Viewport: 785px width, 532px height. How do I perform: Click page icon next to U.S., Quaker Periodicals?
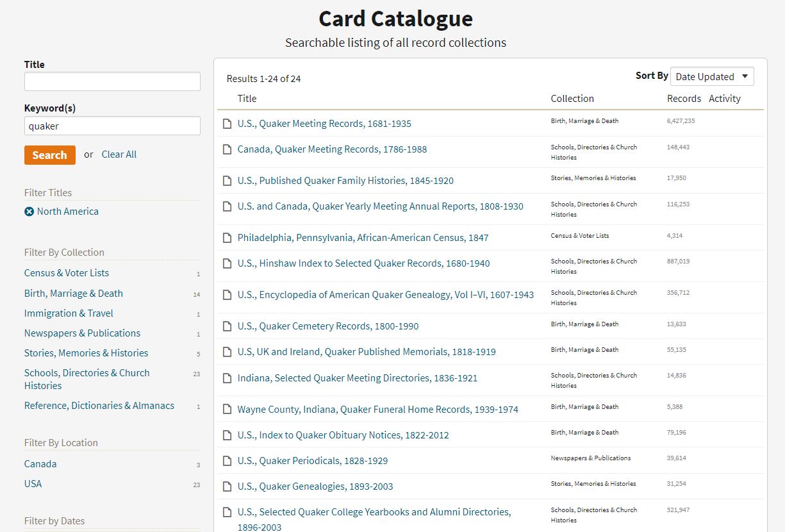pos(227,461)
